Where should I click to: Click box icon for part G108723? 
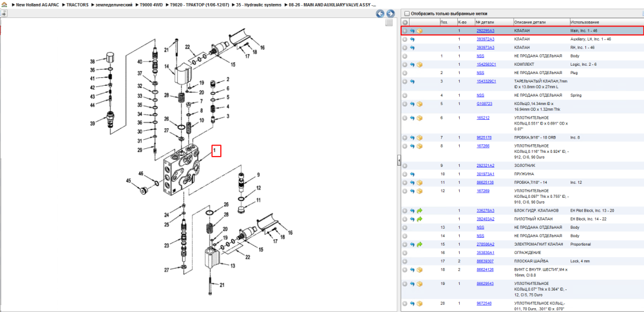(419, 104)
